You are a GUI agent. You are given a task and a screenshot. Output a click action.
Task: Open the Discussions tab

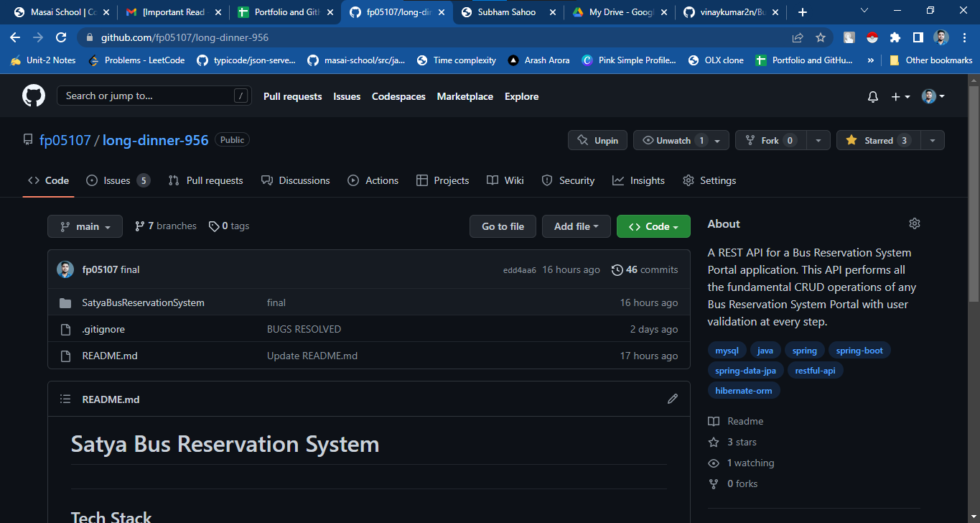click(x=295, y=180)
